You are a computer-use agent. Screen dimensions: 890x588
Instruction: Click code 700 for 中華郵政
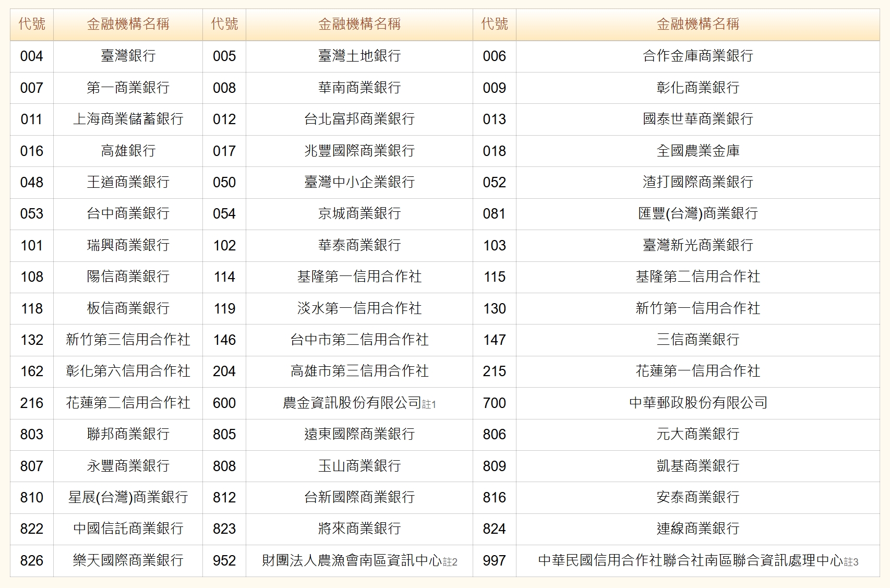[494, 403]
